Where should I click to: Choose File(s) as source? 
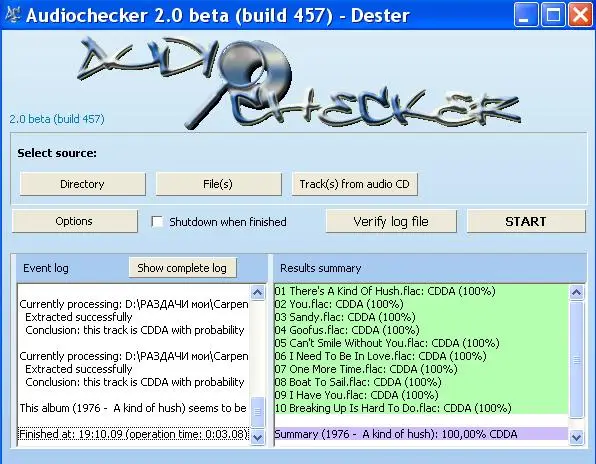pyautogui.click(x=218, y=184)
